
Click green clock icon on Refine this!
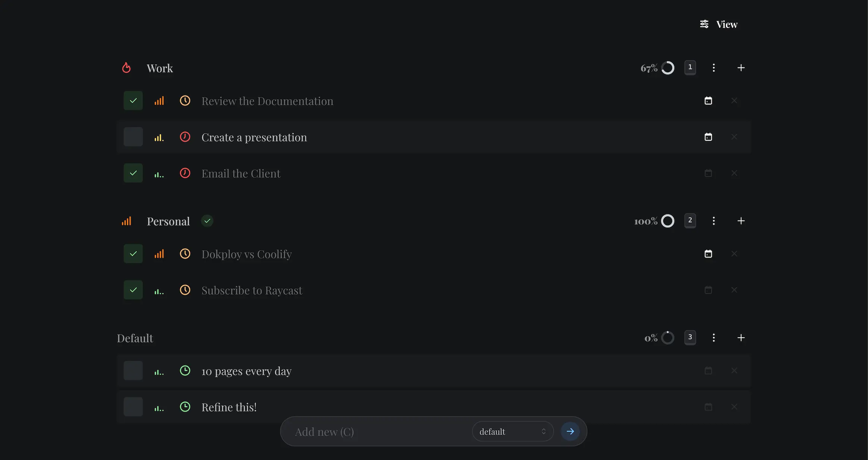tap(185, 407)
